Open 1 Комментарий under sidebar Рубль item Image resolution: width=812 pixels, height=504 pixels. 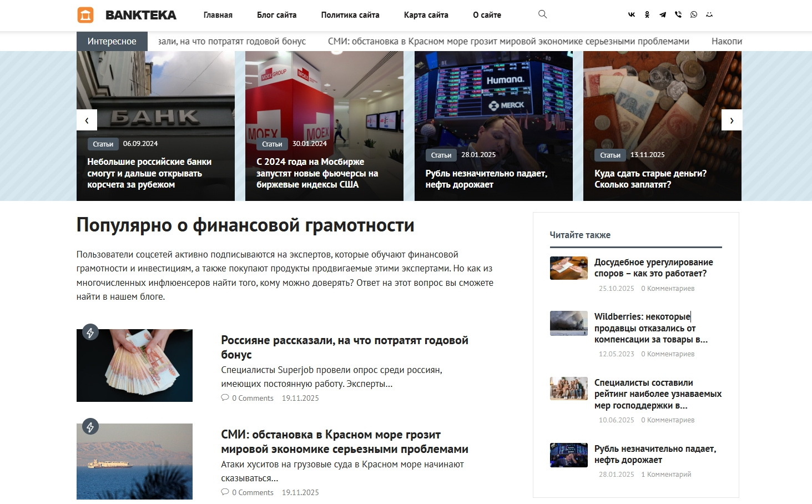click(666, 475)
